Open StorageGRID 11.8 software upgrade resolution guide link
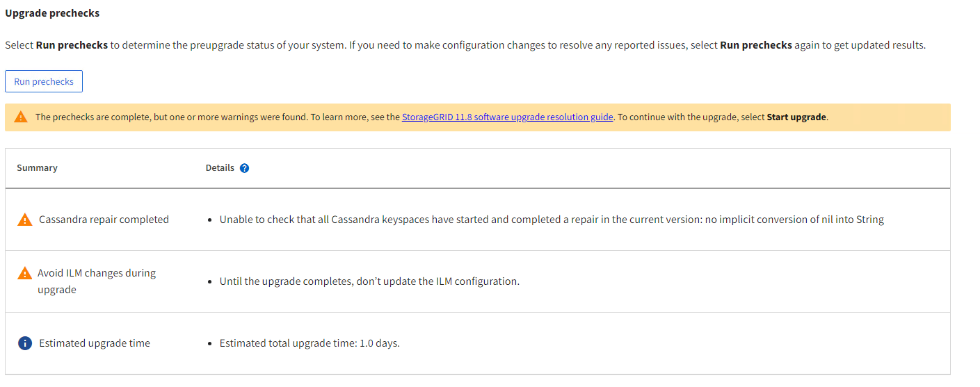The width and height of the screenshot is (980, 387). pos(508,117)
